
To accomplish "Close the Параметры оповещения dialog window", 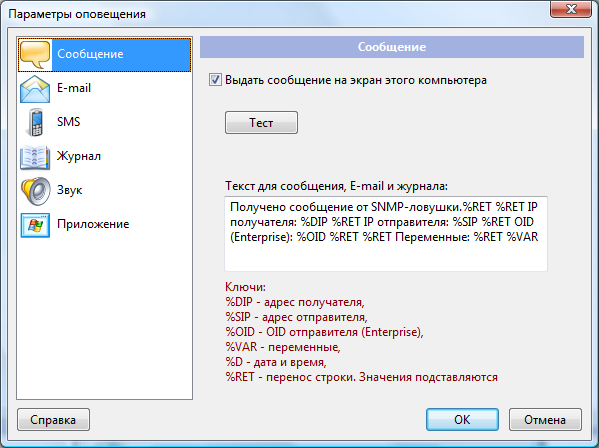I will 571,8.
